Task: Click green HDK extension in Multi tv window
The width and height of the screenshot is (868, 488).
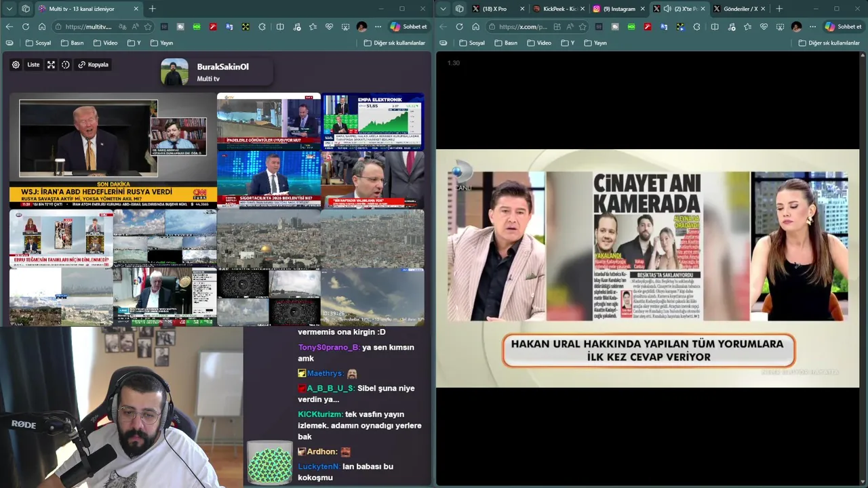Action: [197, 26]
